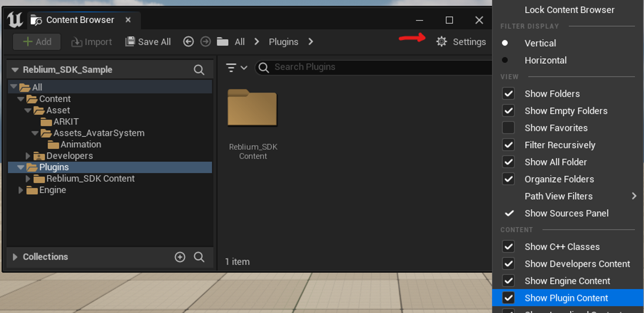The image size is (644, 313).
Task: Select the Plugins folder in tree
Action: click(x=110, y=167)
